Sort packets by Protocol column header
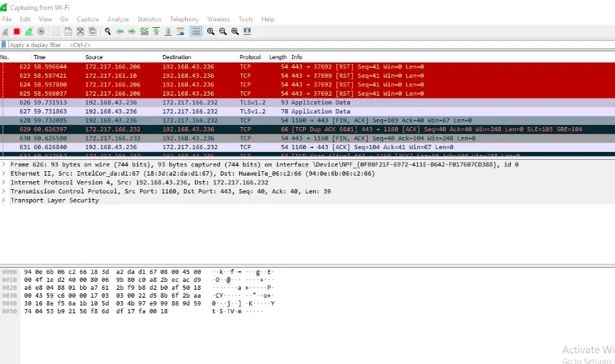 (x=250, y=57)
